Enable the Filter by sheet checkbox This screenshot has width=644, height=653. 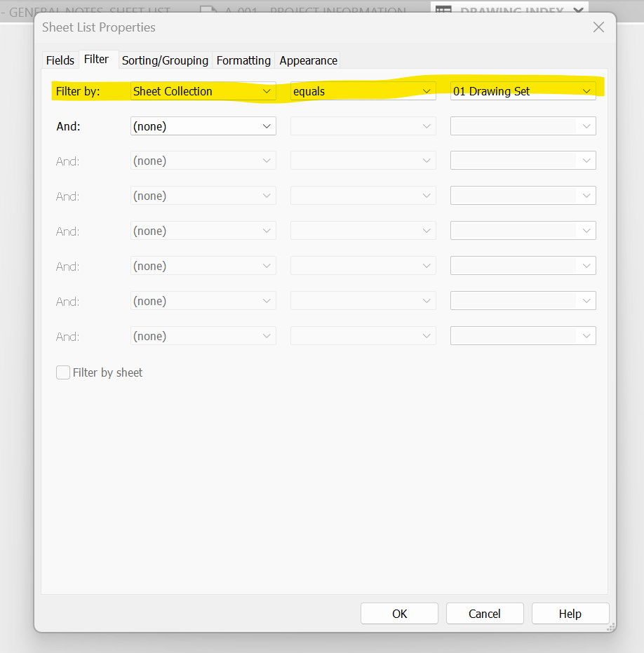(63, 372)
